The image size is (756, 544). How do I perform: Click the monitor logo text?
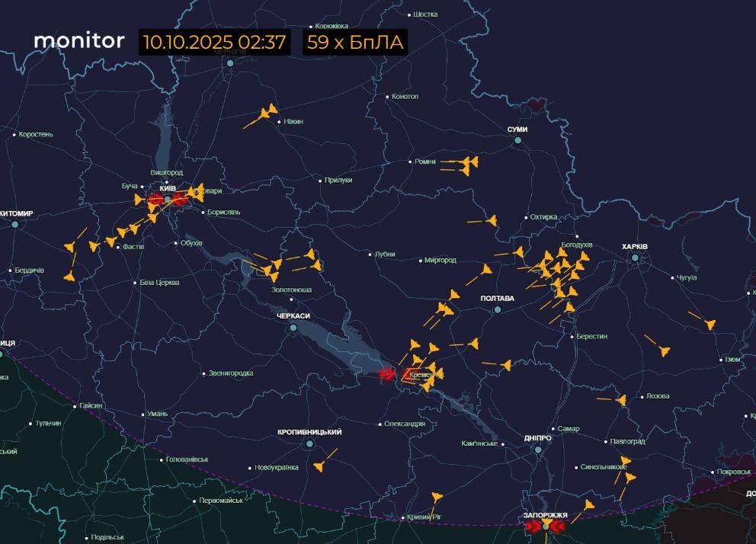(x=79, y=40)
